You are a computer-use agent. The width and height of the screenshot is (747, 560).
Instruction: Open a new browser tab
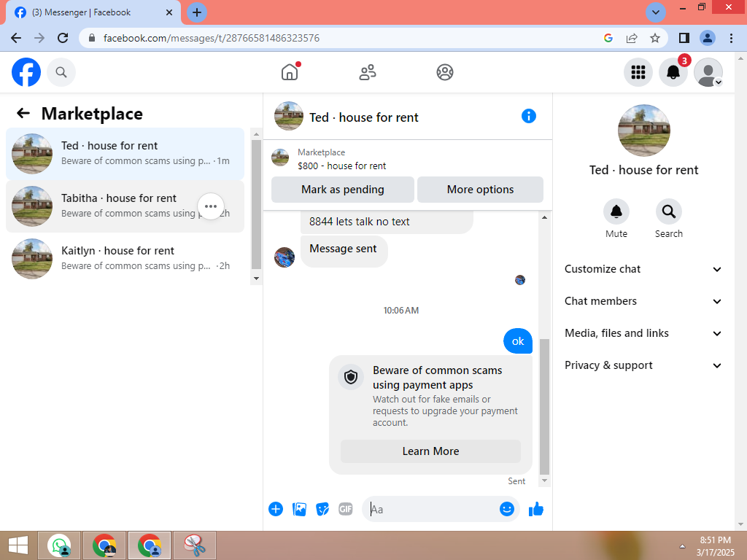[x=197, y=12]
